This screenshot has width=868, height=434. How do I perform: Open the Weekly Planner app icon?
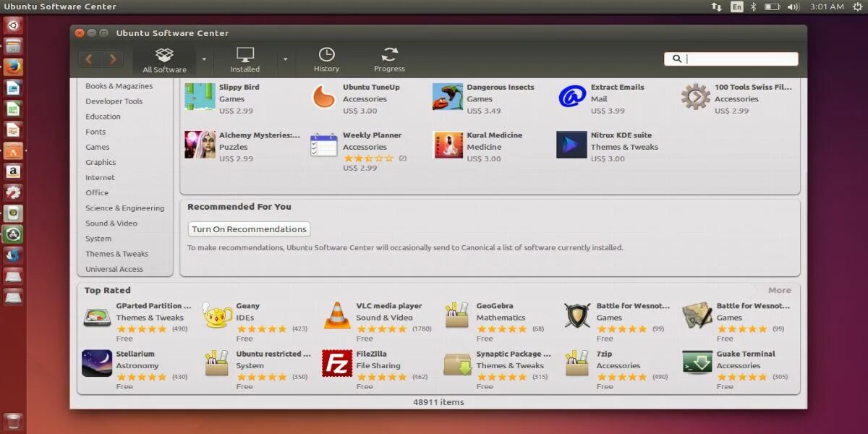click(324, 145)
